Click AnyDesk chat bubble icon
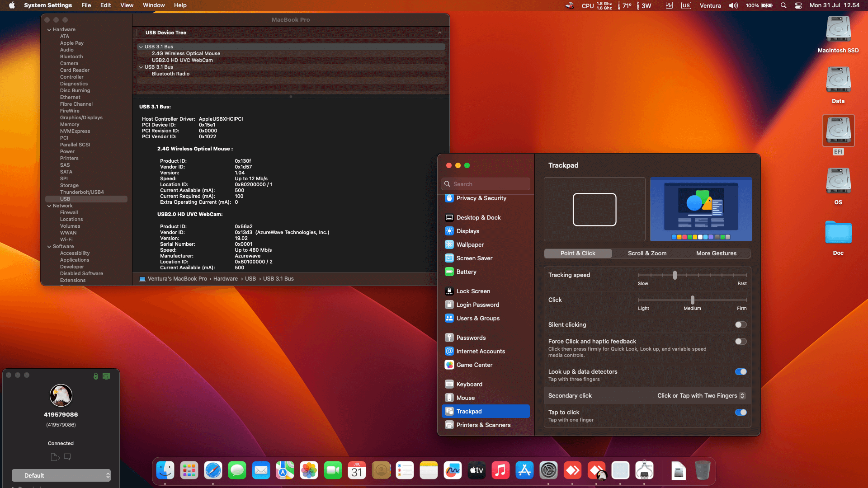868x488 pixels. [67, 457]
